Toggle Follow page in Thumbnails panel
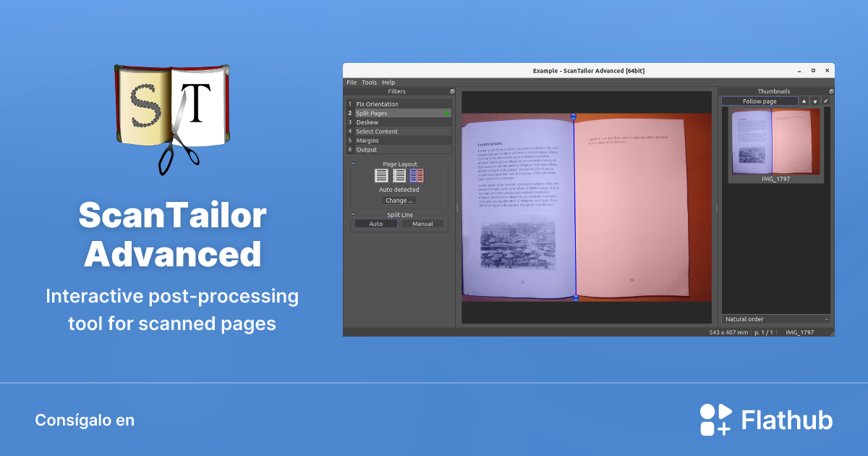The width and height of the screenshot is (868, 456). coord(759,101)
